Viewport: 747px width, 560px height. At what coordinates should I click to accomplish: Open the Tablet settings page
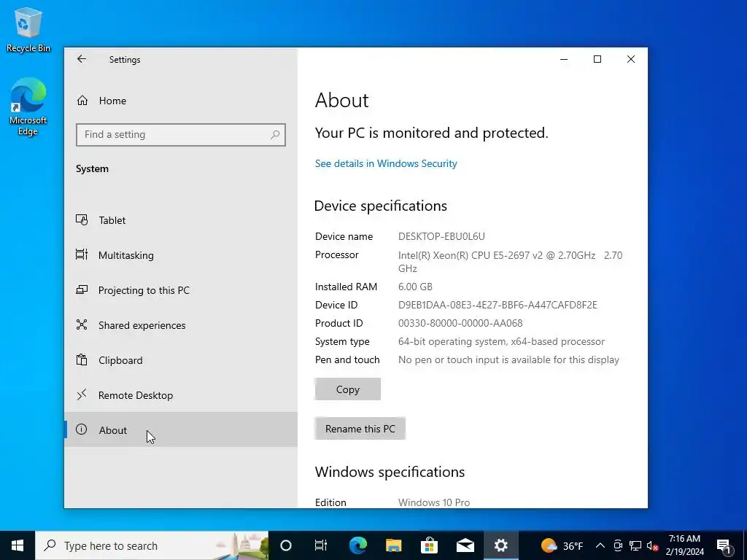coord(181,220)
